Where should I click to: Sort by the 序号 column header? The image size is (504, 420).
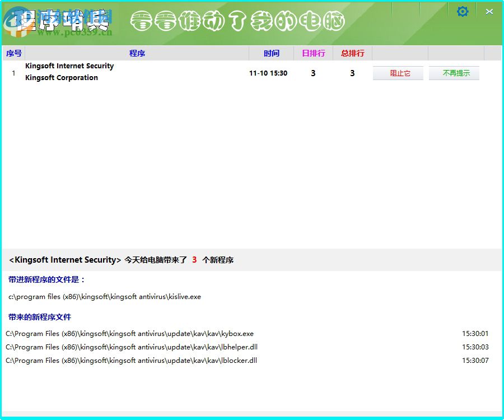[x=14, y=53]
